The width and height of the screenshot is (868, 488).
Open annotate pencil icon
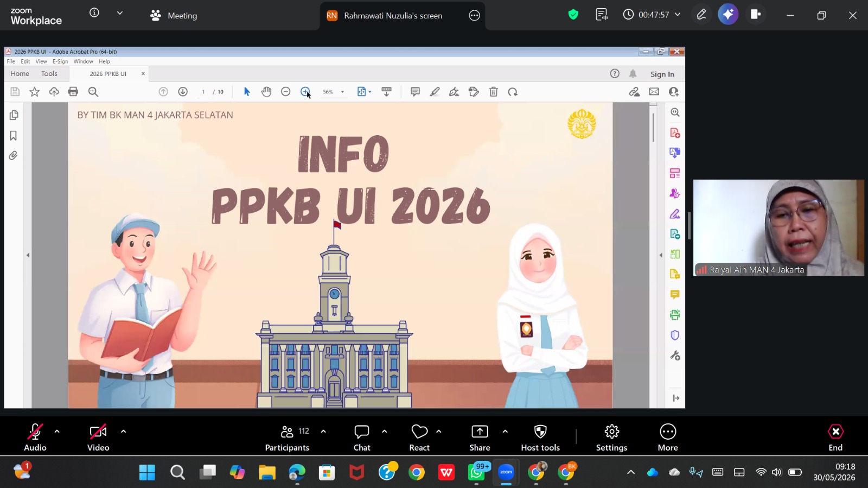click(x=701, y=15)
